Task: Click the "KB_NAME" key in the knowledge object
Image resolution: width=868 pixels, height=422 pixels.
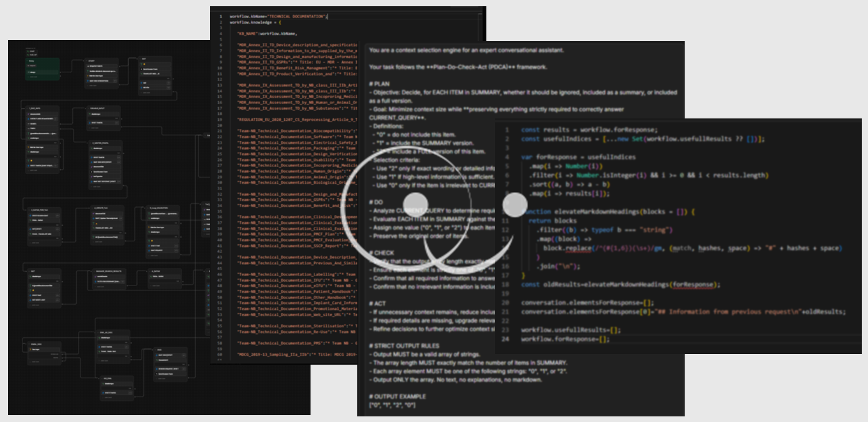Action: (x=249, y=33)
